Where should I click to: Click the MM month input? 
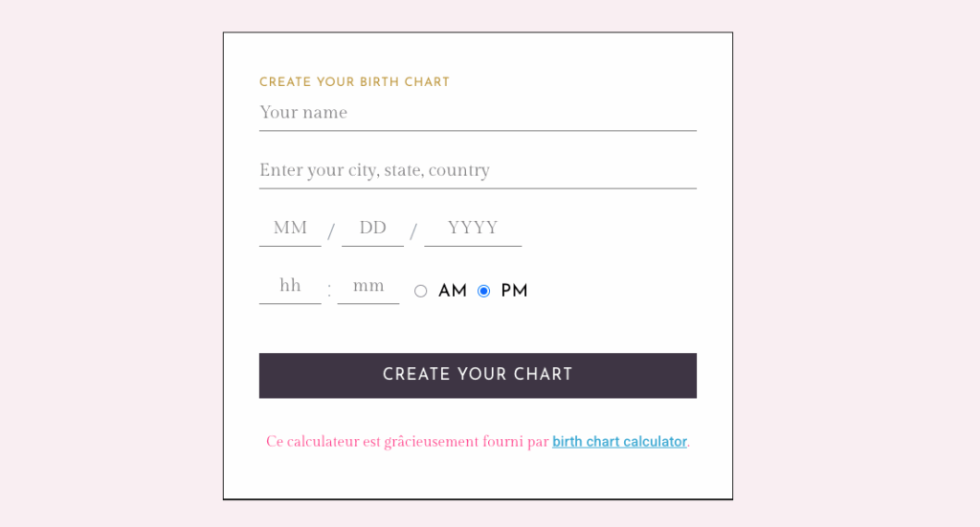click(290, 229)
